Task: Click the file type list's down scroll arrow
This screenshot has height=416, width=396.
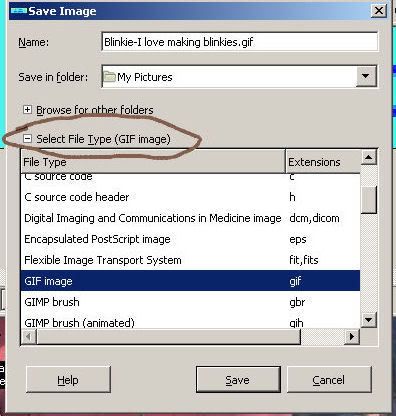Action: coord(369,320)
